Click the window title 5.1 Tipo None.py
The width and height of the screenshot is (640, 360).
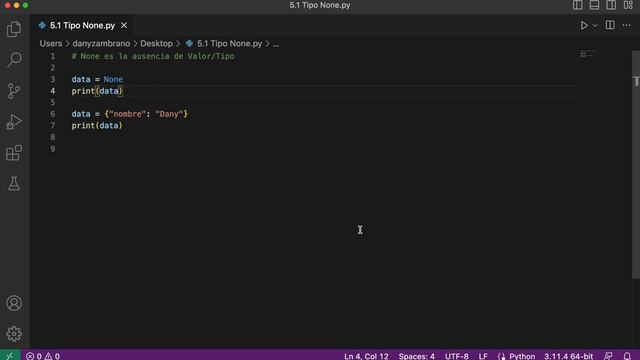click(320, 5)
